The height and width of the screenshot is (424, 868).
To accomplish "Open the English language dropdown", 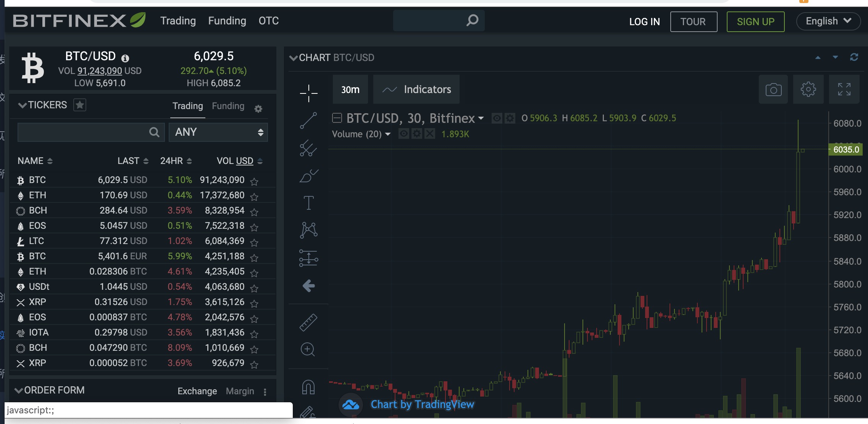I will pos(828,21).
